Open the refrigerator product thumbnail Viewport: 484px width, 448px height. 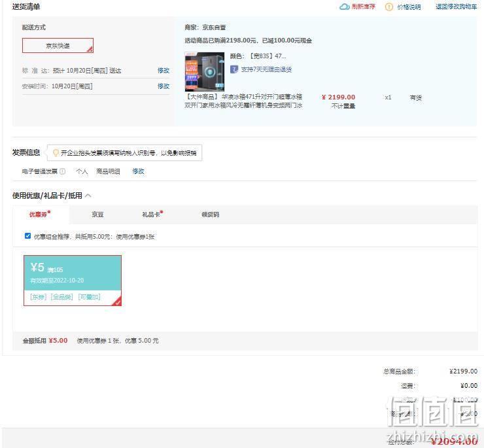pos(204,72)
